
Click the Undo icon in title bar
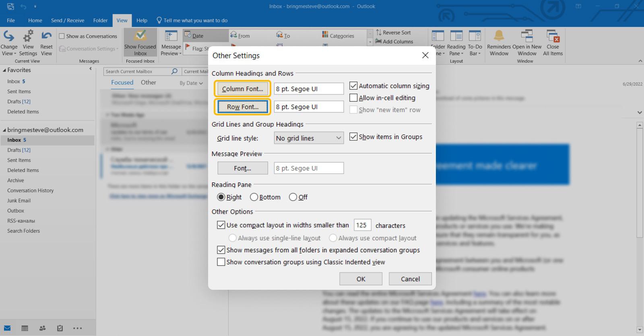click(x=23, y=6)
